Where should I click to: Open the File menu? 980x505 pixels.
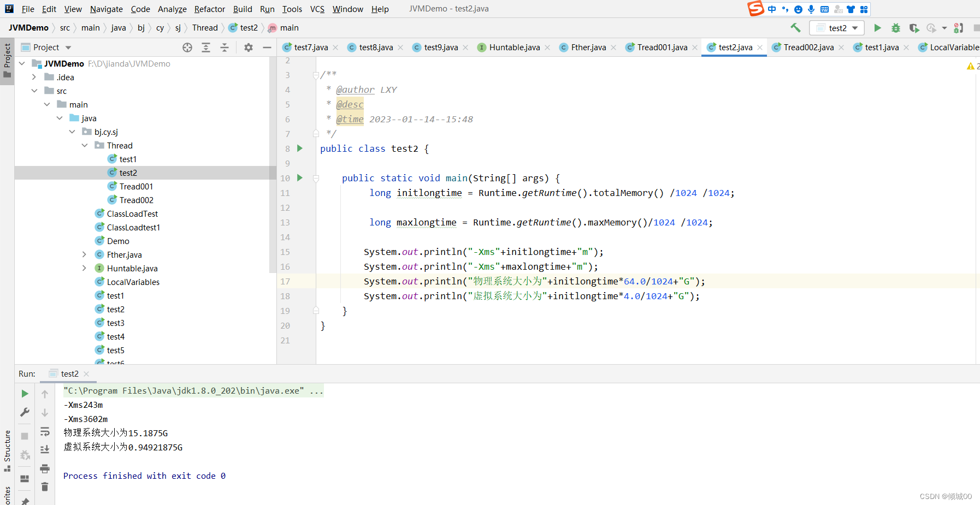(28, 9)
